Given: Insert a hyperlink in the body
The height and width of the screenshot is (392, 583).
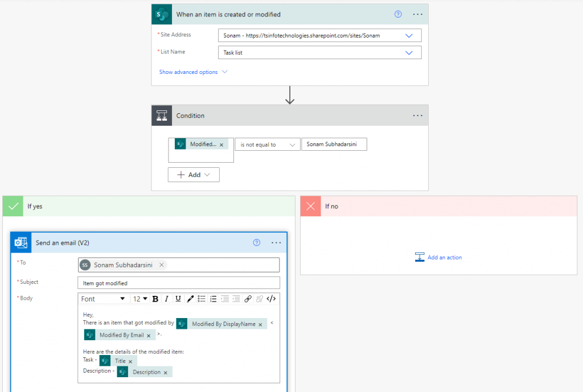Looking at the screenshot, I should (248, 299).
